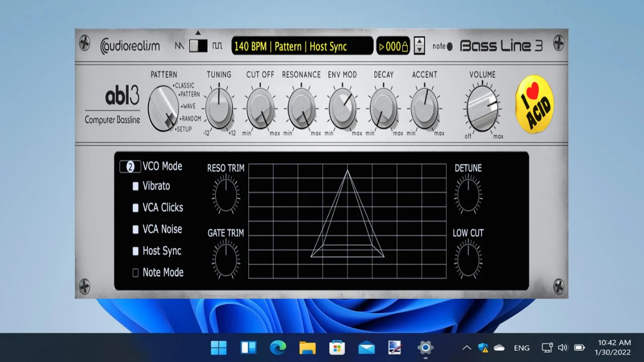Click the Audiorealism logo
The image size is (644, 362).
130,46
